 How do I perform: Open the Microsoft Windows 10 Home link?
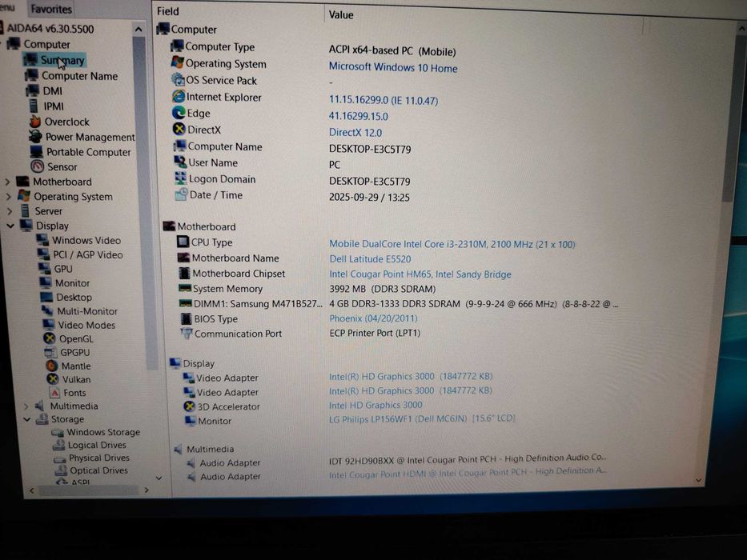tap(393, 68)
